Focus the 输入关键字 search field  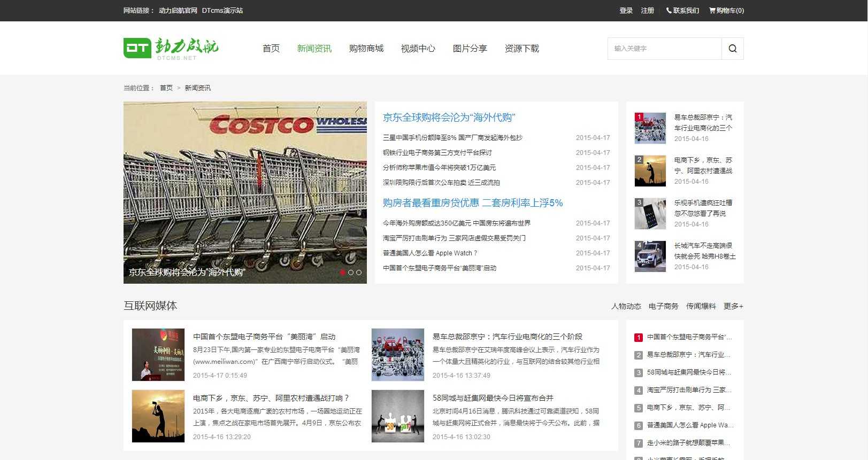click(665, 49)
